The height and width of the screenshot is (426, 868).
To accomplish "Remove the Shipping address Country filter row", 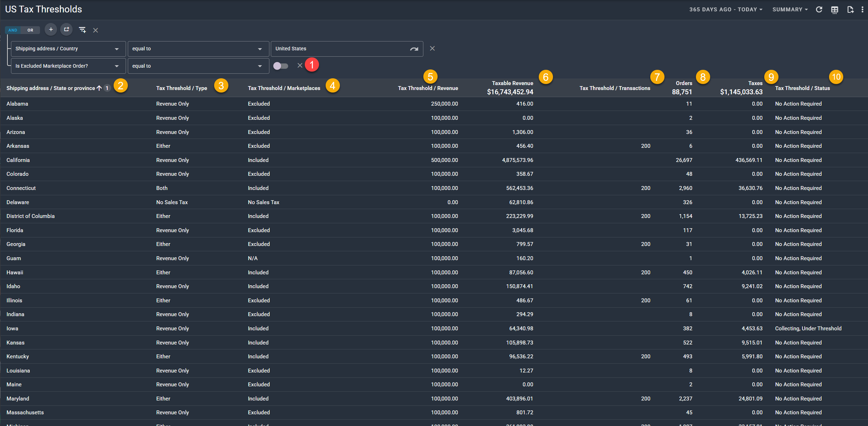I will [x=432, y=49].
